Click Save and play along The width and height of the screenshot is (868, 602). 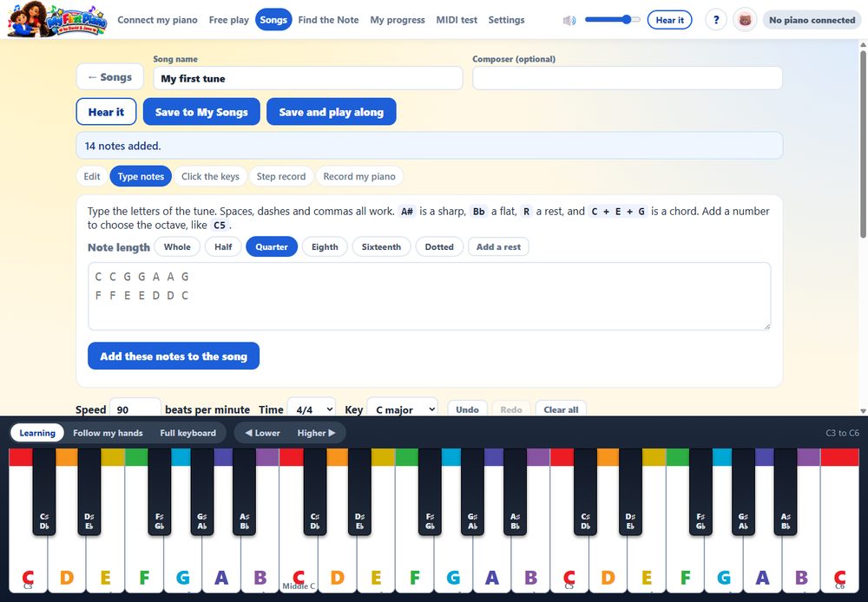(x=331, y=112)
